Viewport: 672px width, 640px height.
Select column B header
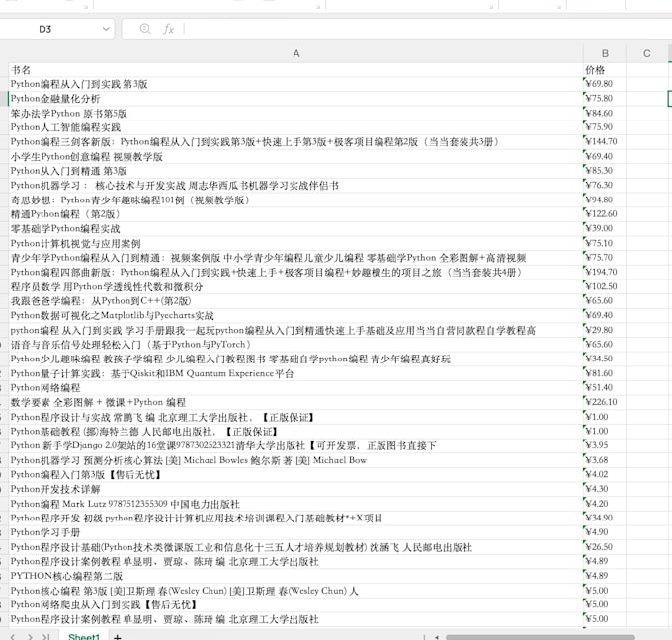(x=605, y=53)
